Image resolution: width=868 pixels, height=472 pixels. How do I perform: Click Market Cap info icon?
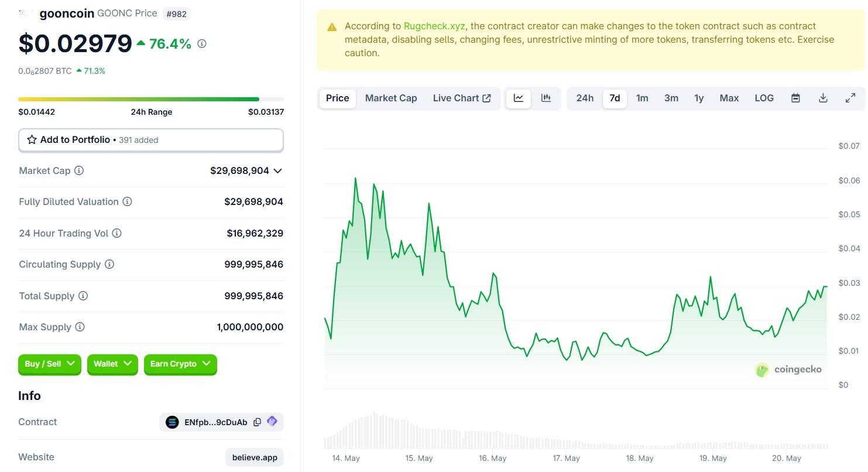click(79, 171)
